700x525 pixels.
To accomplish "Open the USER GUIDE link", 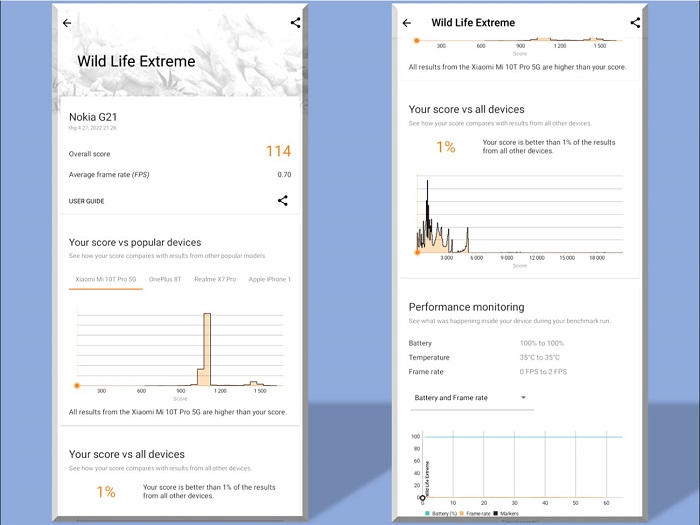I will (x=86, y=201).
